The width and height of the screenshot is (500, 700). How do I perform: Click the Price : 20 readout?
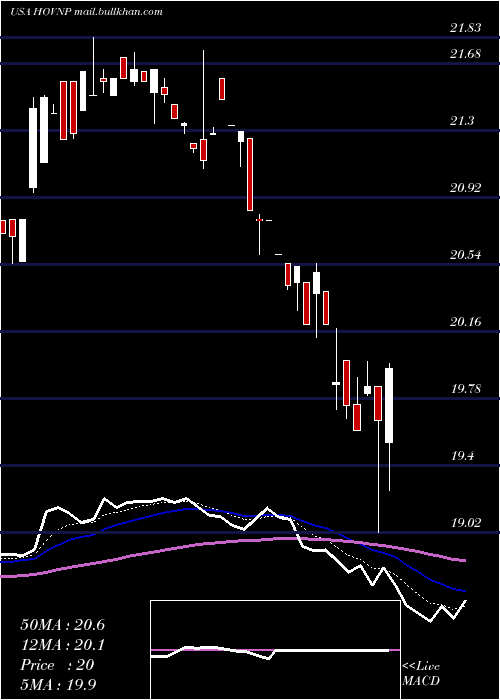(58, 665)
